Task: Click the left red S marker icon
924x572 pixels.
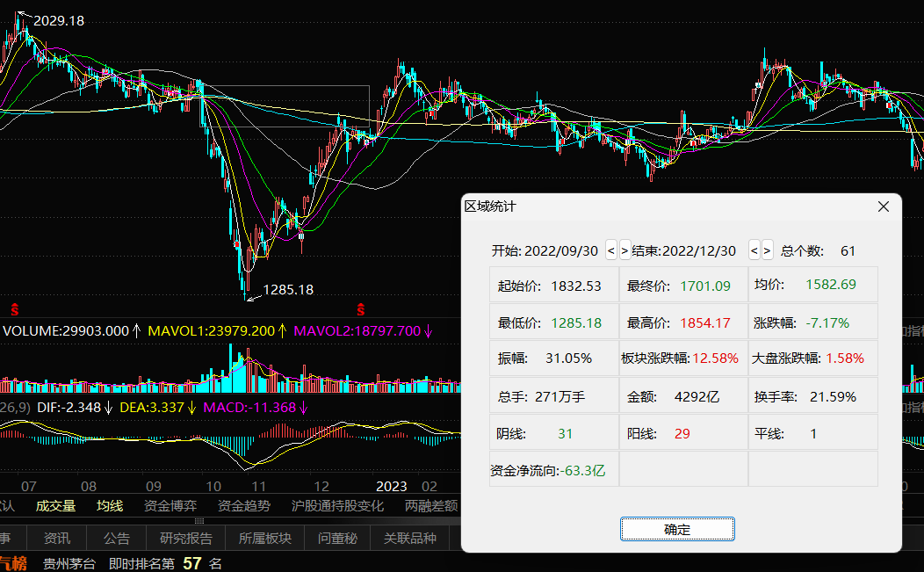Action: pyautogui.click(x=14, y=308)
